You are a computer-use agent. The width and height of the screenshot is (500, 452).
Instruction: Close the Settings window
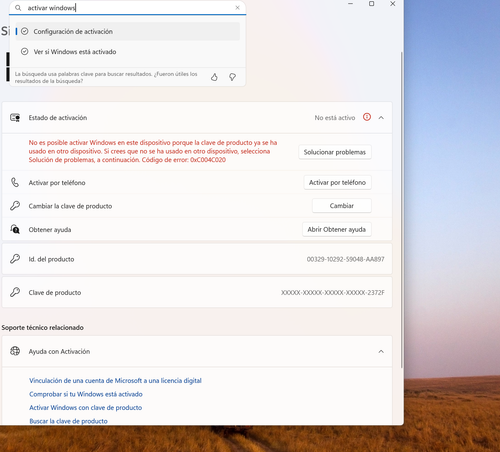(393, 4)
